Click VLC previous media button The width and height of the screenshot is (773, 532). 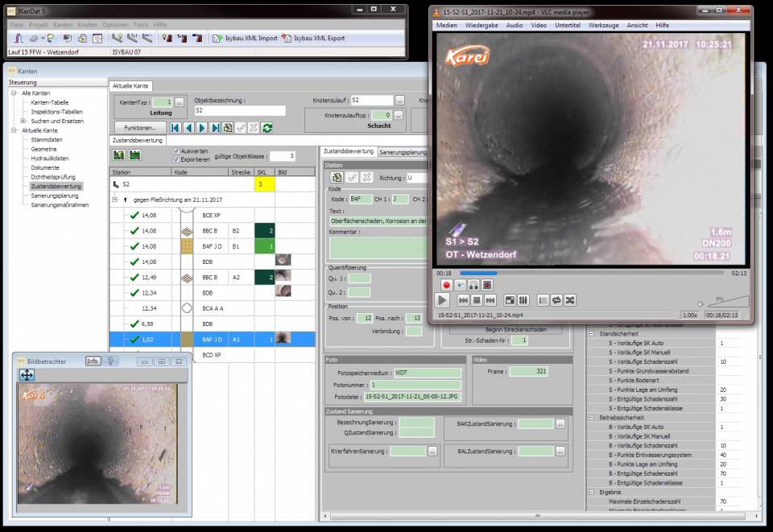point(464,300)
